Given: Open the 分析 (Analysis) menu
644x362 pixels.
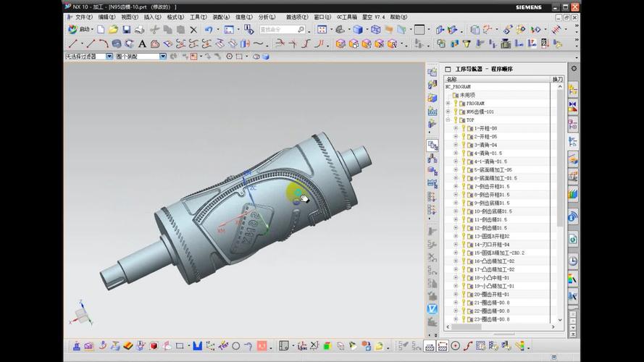Looking at the screenshot, I should 267,17.
